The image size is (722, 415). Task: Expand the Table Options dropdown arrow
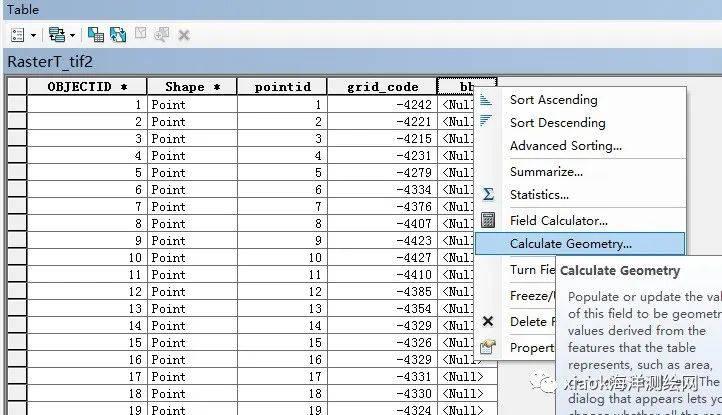pyautogui.click(x=33, y=35)
